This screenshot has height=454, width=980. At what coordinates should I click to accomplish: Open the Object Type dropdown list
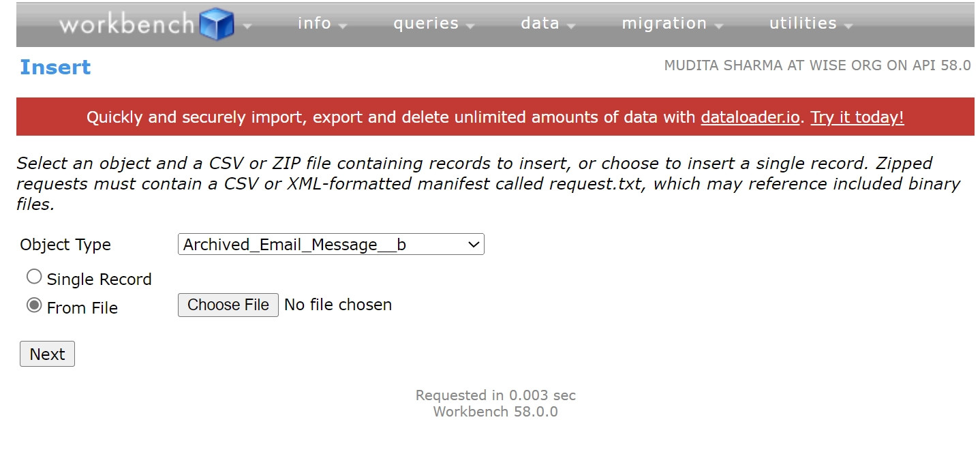coord(331,245)
